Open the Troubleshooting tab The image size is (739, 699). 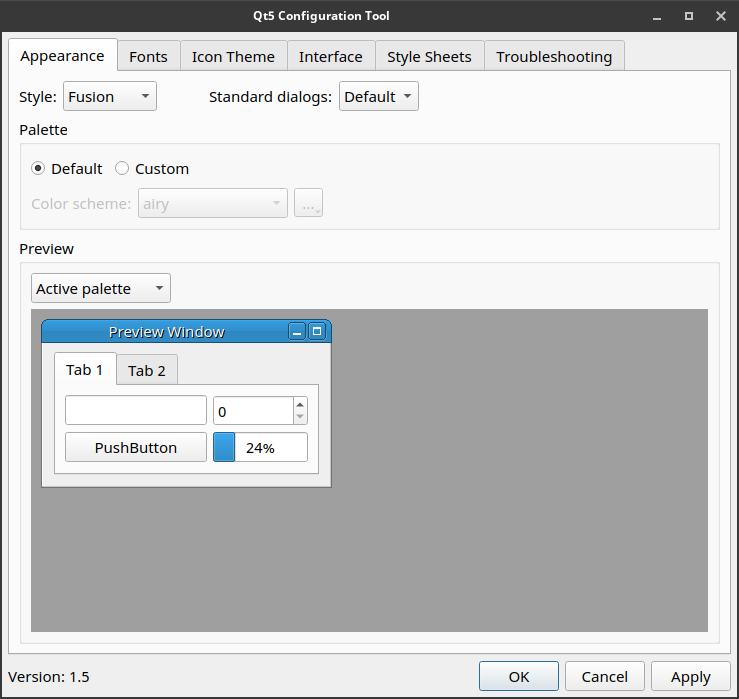[x=554, y=57]
